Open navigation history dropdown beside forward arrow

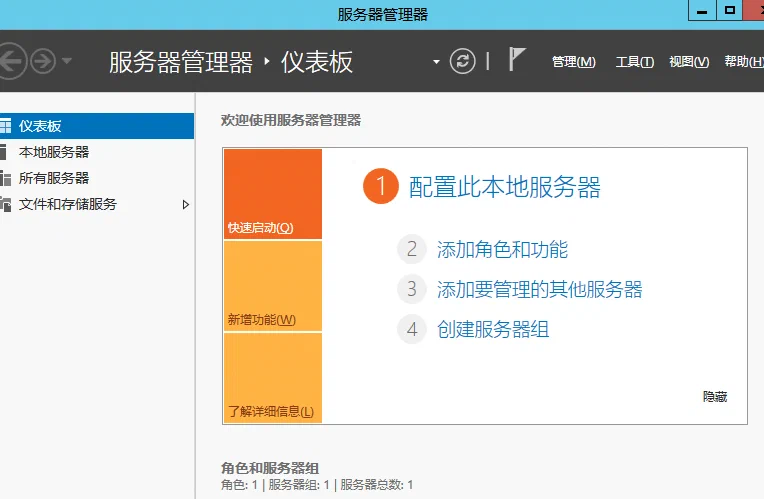(x=67, y=61)
